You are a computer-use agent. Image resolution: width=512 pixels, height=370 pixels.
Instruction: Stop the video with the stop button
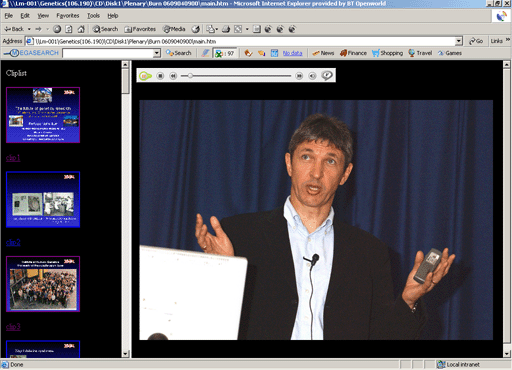point(160,76)
